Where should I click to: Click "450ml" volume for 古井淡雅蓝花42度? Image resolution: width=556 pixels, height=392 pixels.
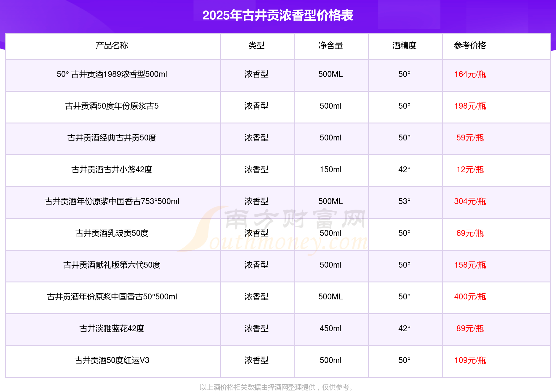[x=331, y=329]
